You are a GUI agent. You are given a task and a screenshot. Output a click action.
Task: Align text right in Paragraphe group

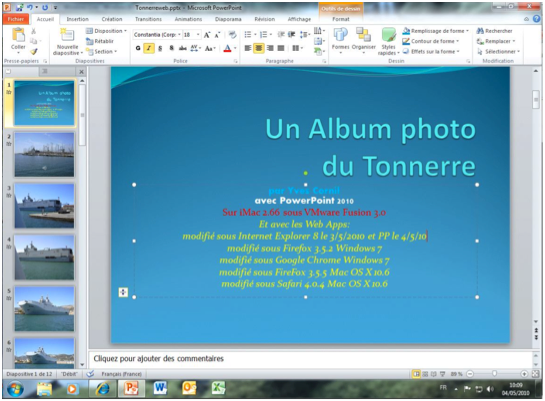pos(270,48)
